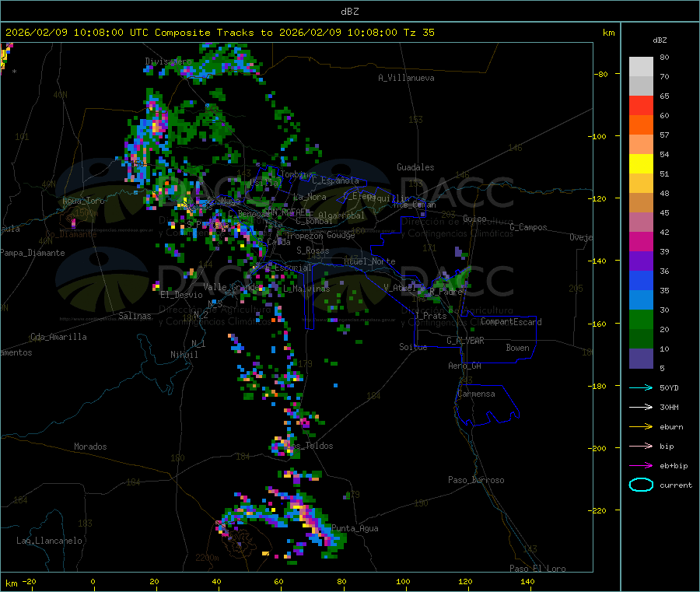
Task: Click the 'A_Villanueva' map label
Action: click(406, 78)
